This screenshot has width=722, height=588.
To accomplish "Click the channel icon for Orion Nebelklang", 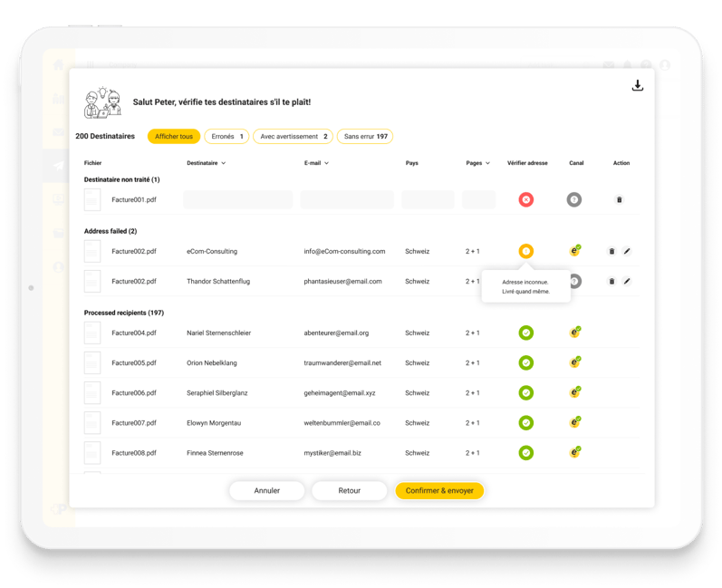I will pyautogui.click(x=574, y=362).
